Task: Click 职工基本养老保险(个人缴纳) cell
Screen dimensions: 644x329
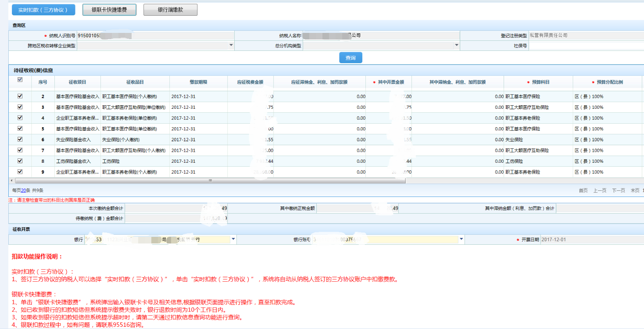Action: [x=135, y=172]
